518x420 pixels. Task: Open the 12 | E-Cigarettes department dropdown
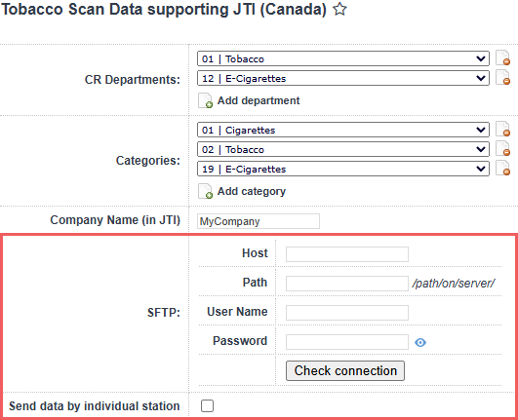coord(343,78)
